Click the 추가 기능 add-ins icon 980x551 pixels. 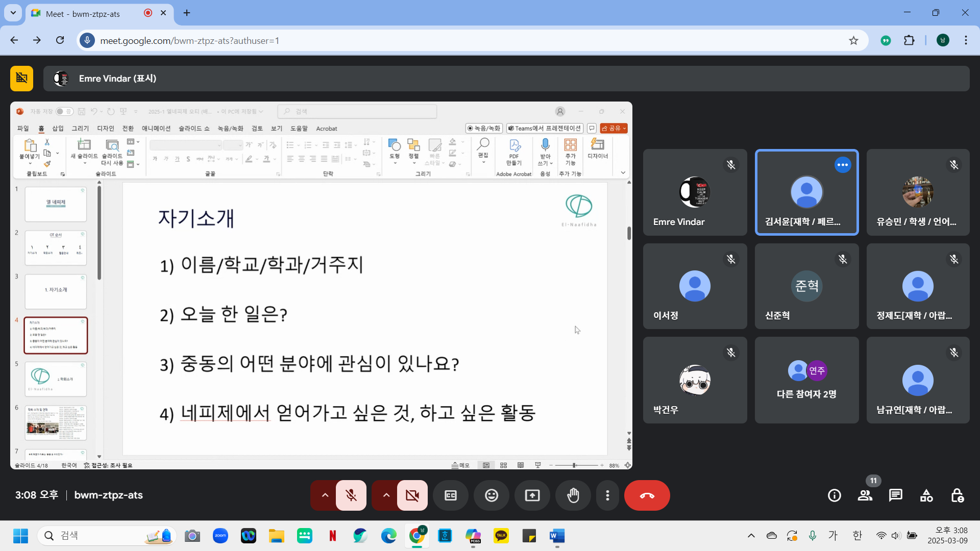pyautogui.click(x=570, y=152)
